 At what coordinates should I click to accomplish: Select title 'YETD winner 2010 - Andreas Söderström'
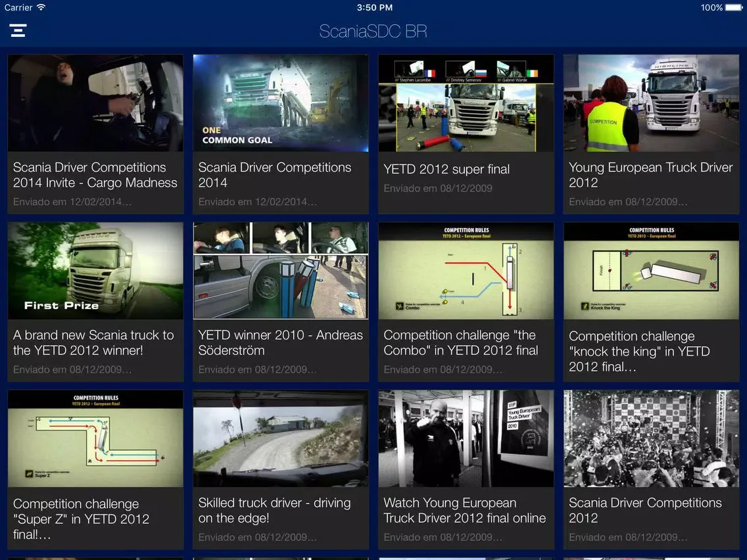pyautogui.click(x=280, y=342)
